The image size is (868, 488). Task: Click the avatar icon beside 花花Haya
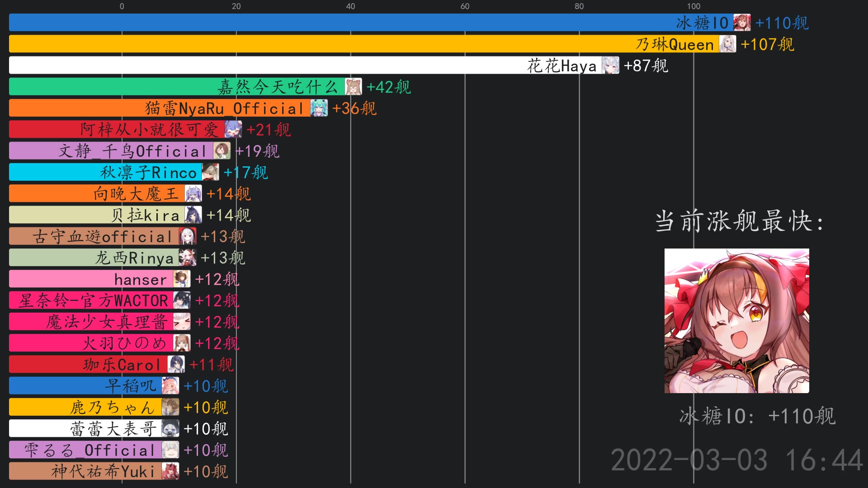[x=610, y=65]
